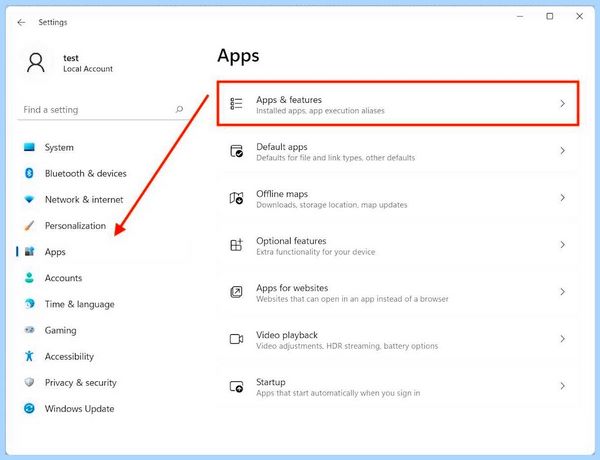Select Personalization in the sidebar
Viewport: 600px width, 460px height.
[104, 226]
